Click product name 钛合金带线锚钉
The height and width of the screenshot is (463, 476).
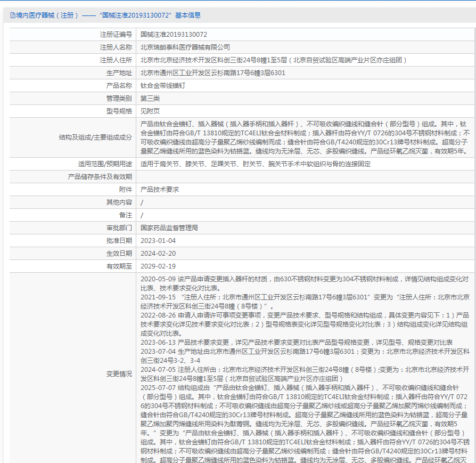163,86
